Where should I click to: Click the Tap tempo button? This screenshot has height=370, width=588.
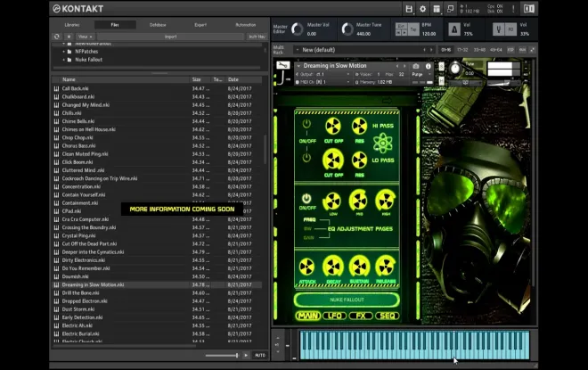point(413,29)
